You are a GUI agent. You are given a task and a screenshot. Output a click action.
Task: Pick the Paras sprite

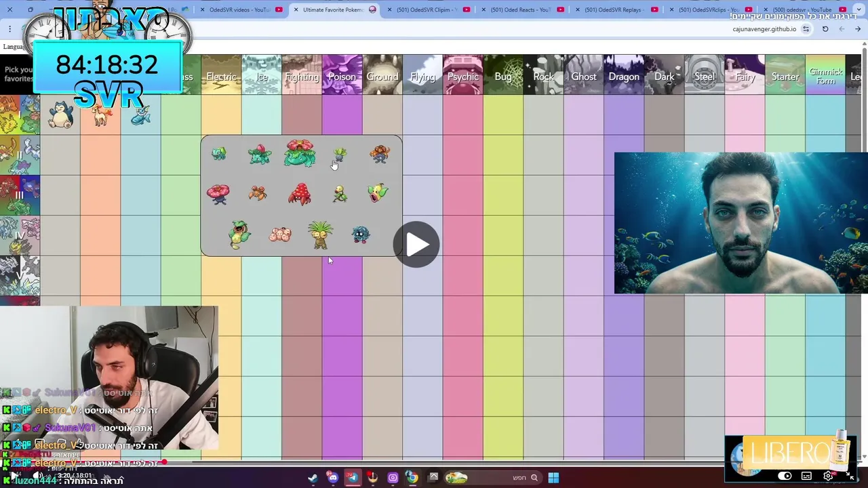point(258,194)
